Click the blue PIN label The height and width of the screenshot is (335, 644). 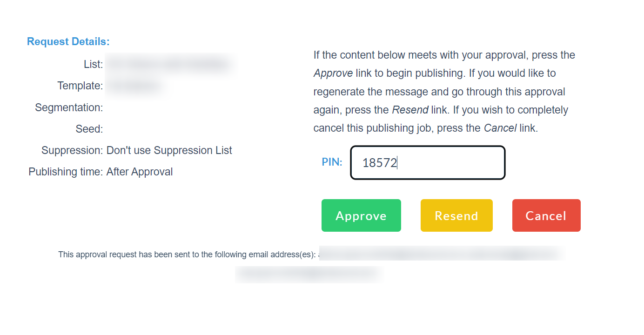pyautogui.click(x=332, y=162)
